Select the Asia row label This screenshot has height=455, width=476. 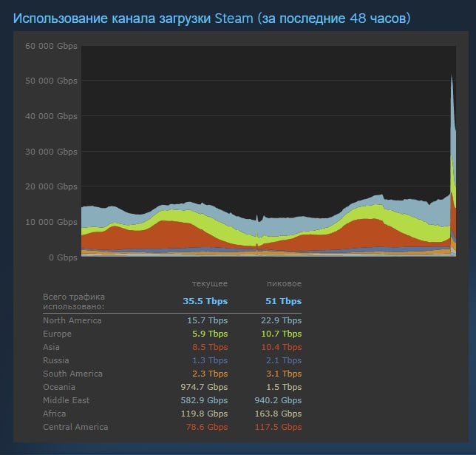coord(51,347)
